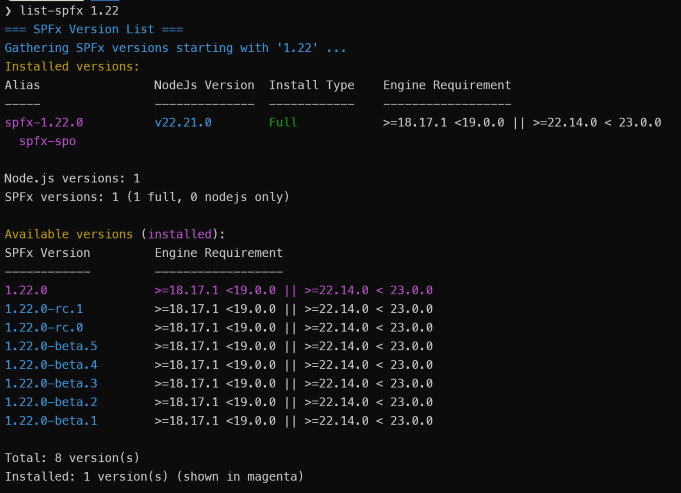Image resolution: width=681 pixels, height=493 pixels.
Task: Click the 'Install Type' column header
Action: 311,85
